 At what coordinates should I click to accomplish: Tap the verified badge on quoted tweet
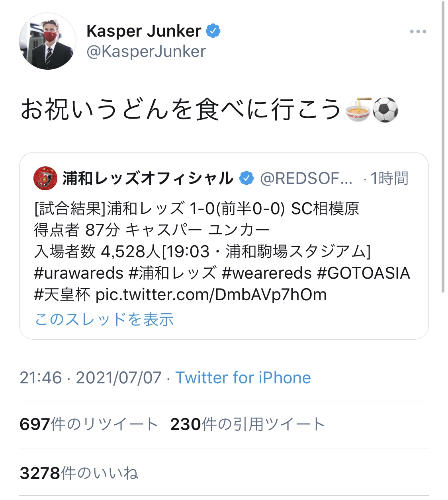point(246,178)
